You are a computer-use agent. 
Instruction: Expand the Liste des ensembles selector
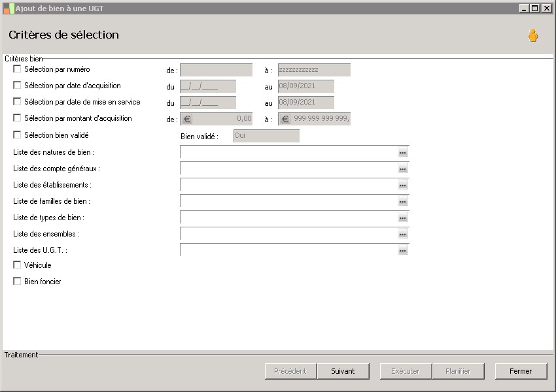pyautogui.click(x=403, y=234)
